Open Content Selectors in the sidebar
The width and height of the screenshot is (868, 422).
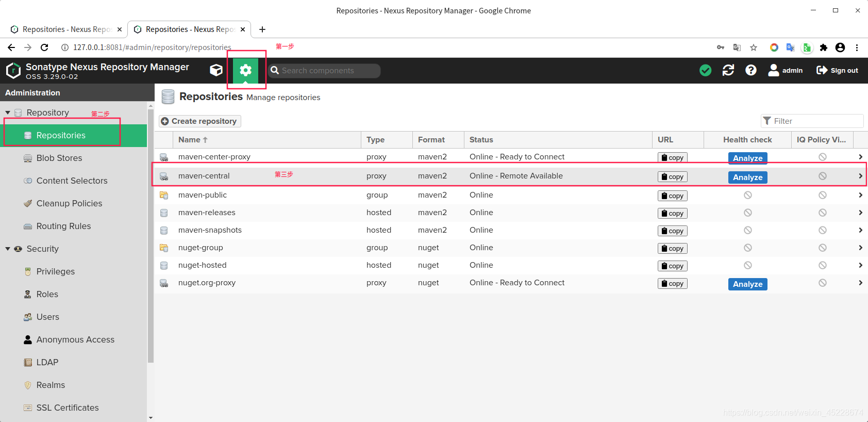[x=72, y=181]
